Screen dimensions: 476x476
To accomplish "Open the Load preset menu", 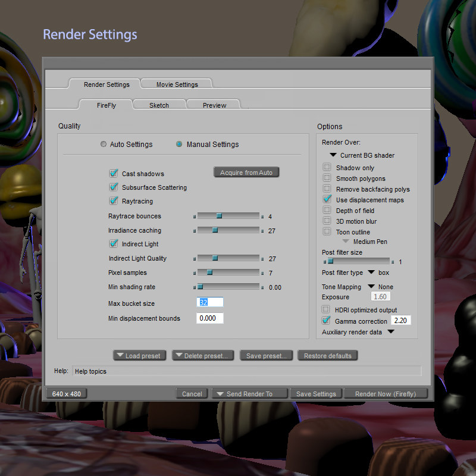I will point(140,355).
